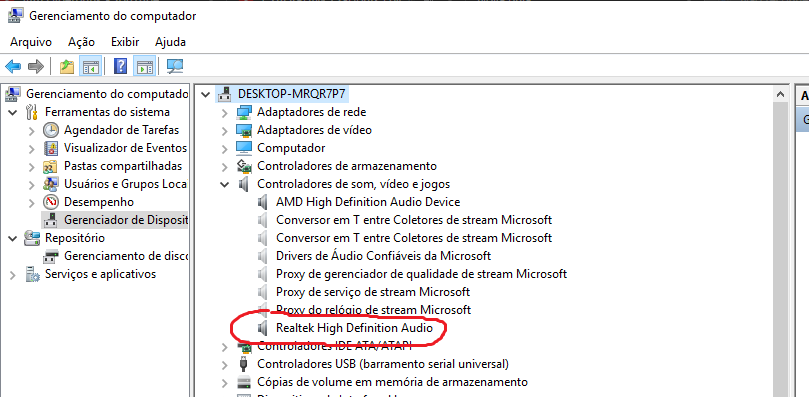Screen dimensions: 809x397
Task: Expand the Desempenho node
Action: point(32,202)
